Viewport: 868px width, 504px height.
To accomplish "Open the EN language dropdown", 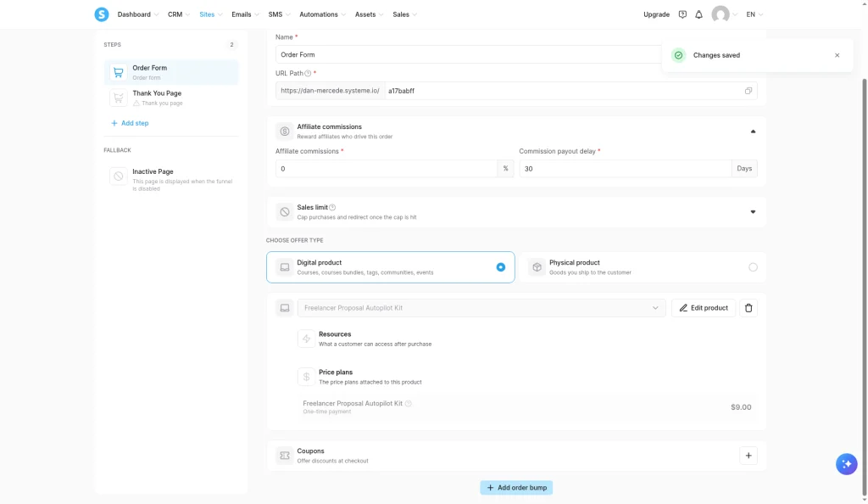I will [754, 14].
